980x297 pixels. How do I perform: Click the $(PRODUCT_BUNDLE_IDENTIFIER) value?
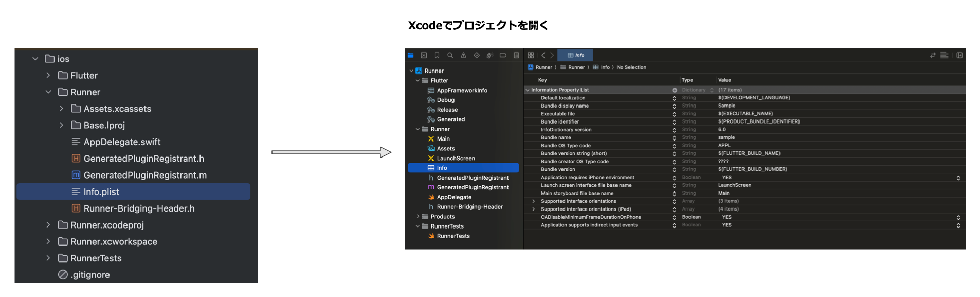pos(759,122)
